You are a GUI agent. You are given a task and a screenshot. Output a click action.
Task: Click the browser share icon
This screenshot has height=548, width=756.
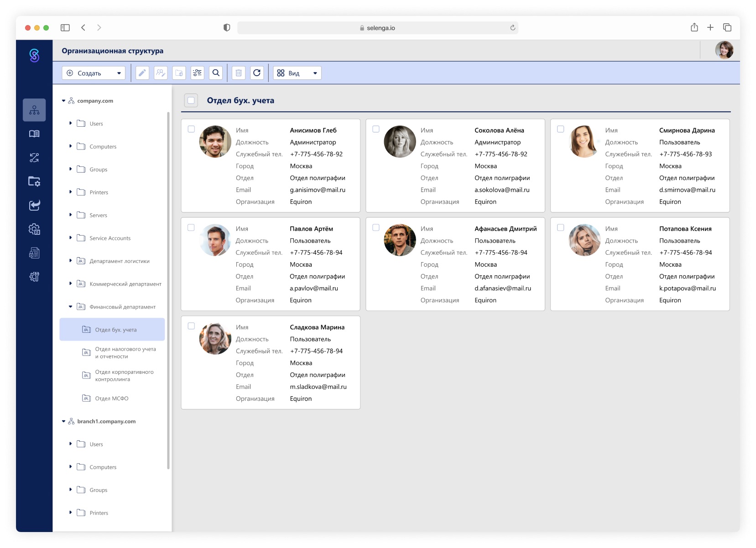pos(694,27)
